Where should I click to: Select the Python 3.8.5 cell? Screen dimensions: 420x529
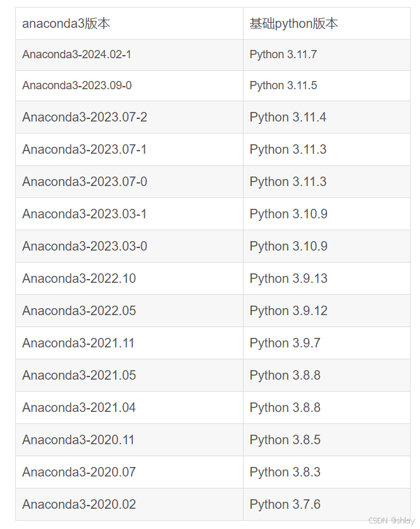(326, 440)
